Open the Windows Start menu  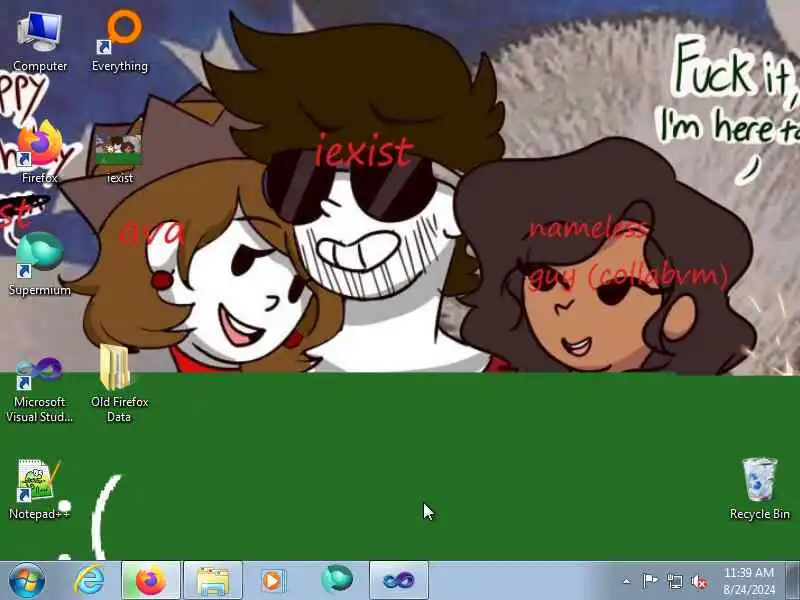point(27,580)
